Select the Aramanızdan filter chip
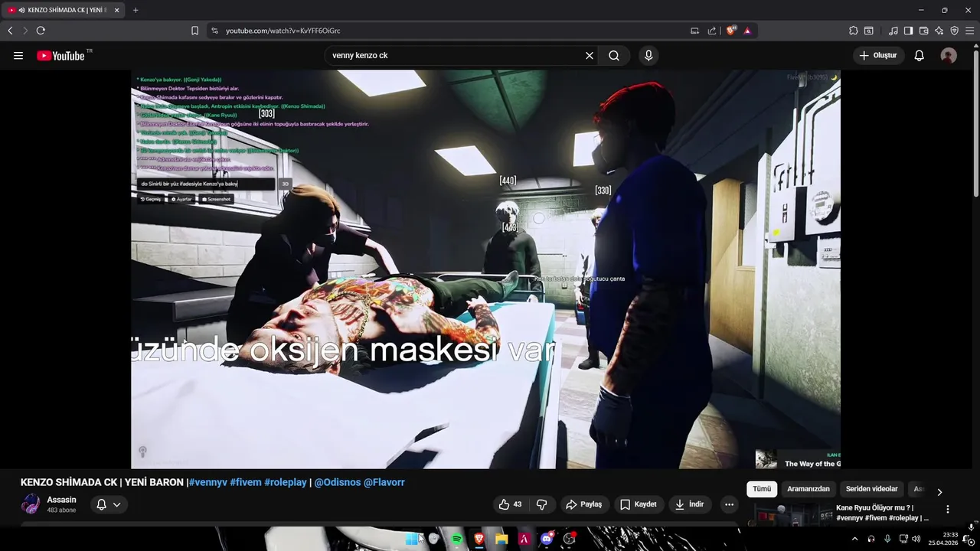Viewport: 980px width, 551px height. point(808,489)
